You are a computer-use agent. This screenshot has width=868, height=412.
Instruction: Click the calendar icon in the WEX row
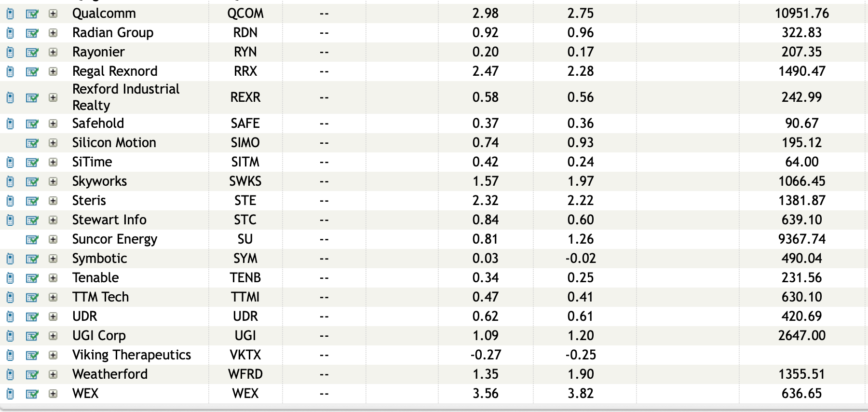pos(32,394)
